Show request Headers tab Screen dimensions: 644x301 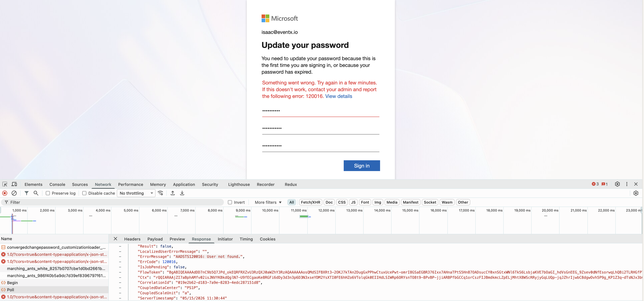coord(132,239)
